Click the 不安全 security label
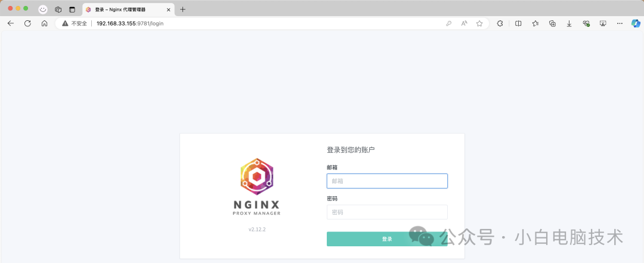The width and height of the screenshot is (644, 263). [79, 23]
